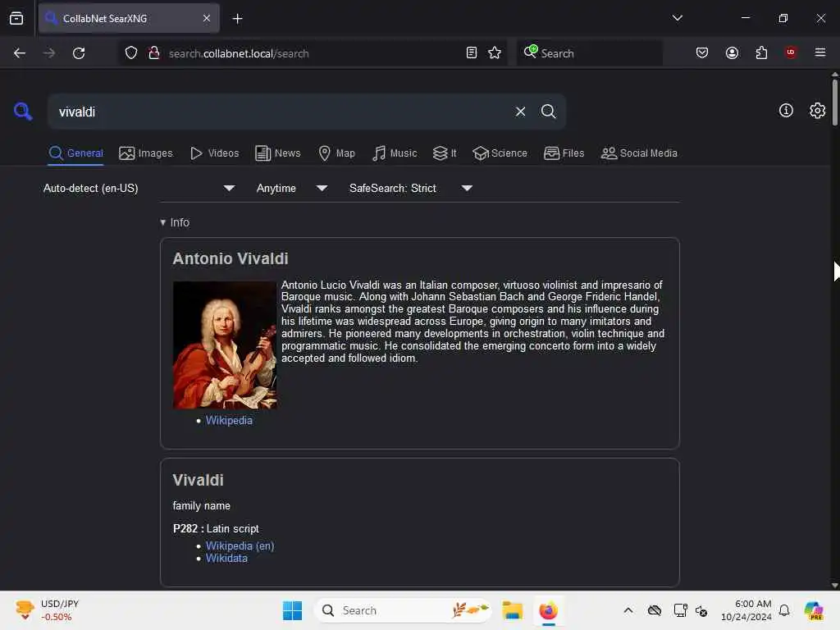
Task: Open the Pocket save icon
Action: pyautogui.click(x=702, y=53)
